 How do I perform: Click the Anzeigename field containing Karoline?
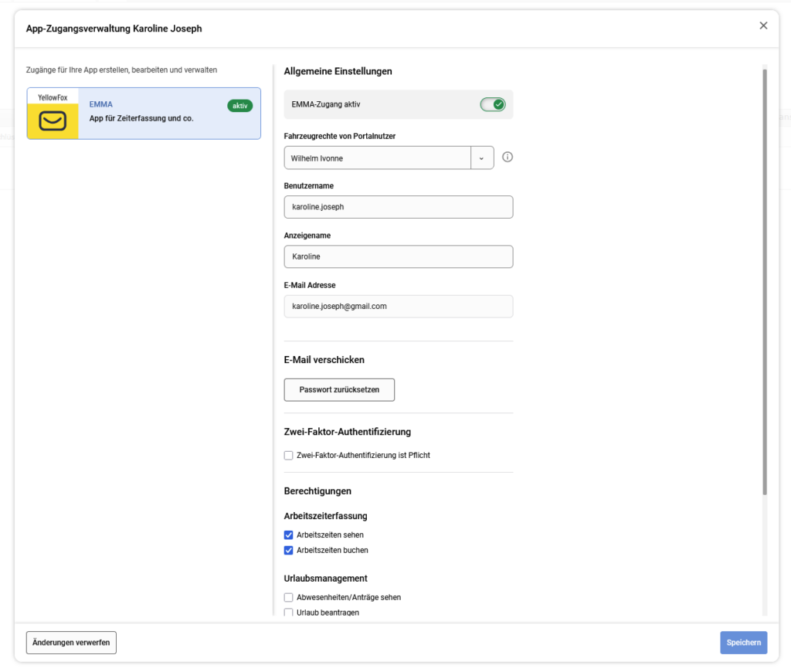pos(399,256)
